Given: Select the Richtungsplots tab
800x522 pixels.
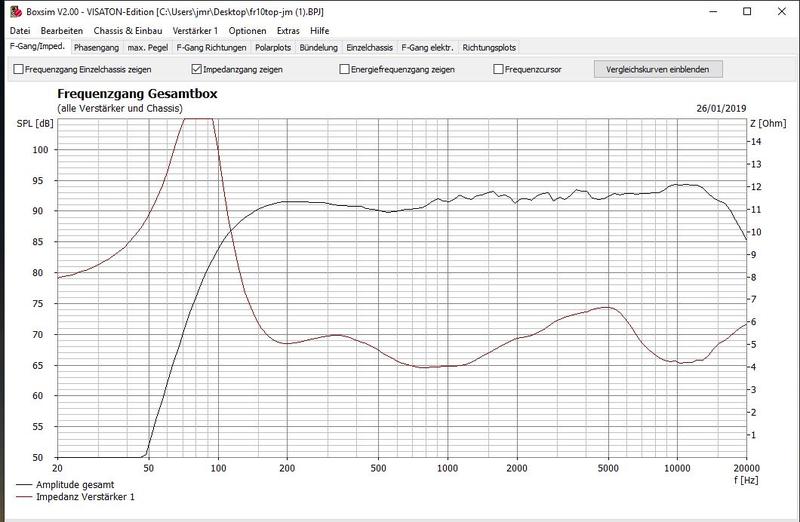Looking at the screenshot, I should (488, 47).
